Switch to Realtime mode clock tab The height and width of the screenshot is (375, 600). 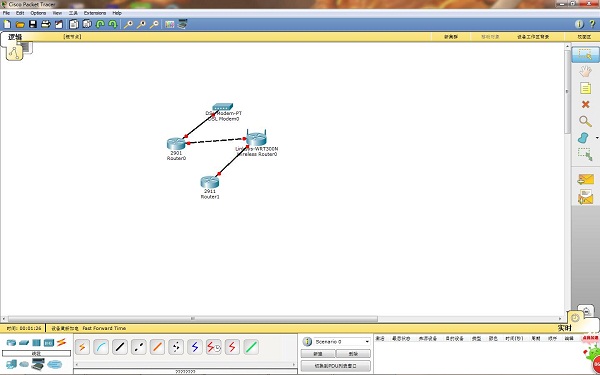pos(575,318)
